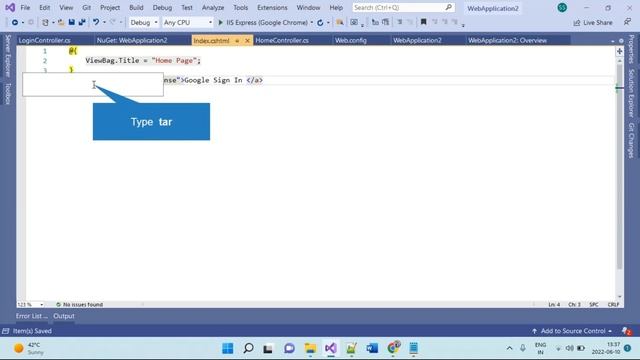Screen dimensions: 640x360
Task: Click the notifications icon in status bar
Action: (626, 331)
